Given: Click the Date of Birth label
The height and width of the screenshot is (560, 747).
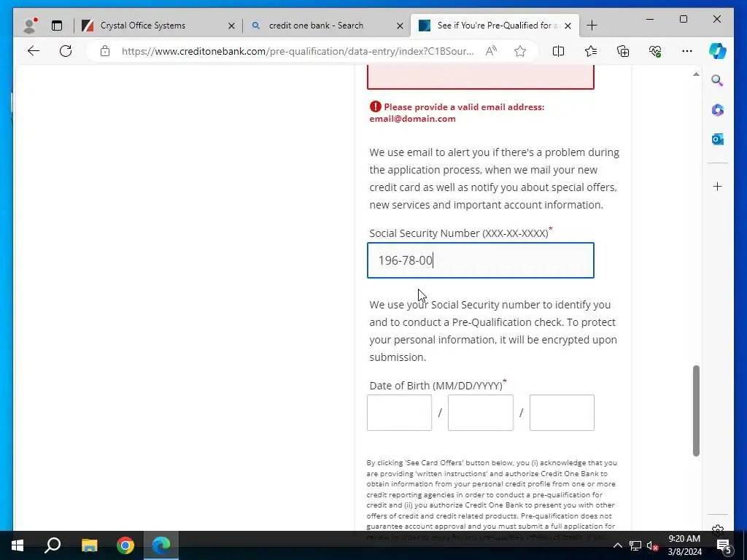Looking at the screenshot, I should click(x=436, y=385).
